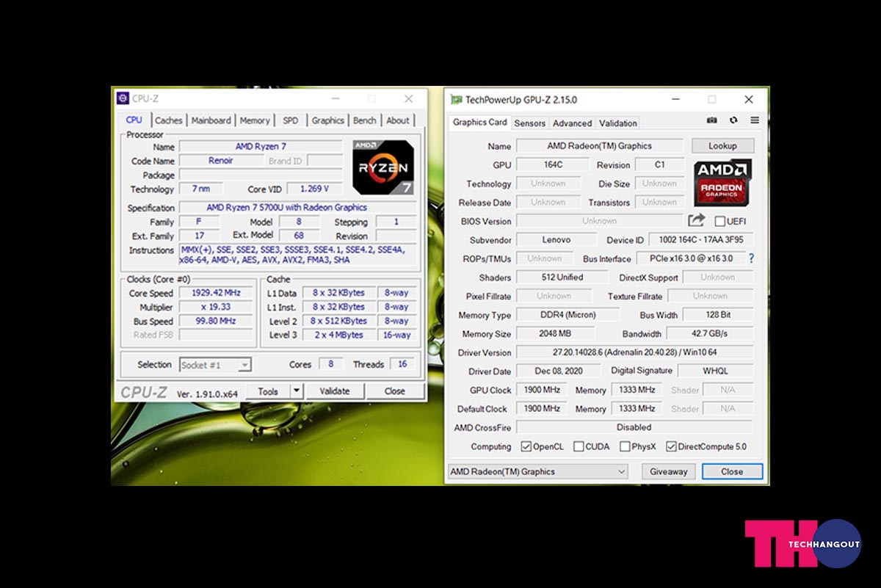This screenshot has width=881, height=588.
Task: Switch to the Sensors tab in GPU-Z
Action: click(x=530, y=123)
